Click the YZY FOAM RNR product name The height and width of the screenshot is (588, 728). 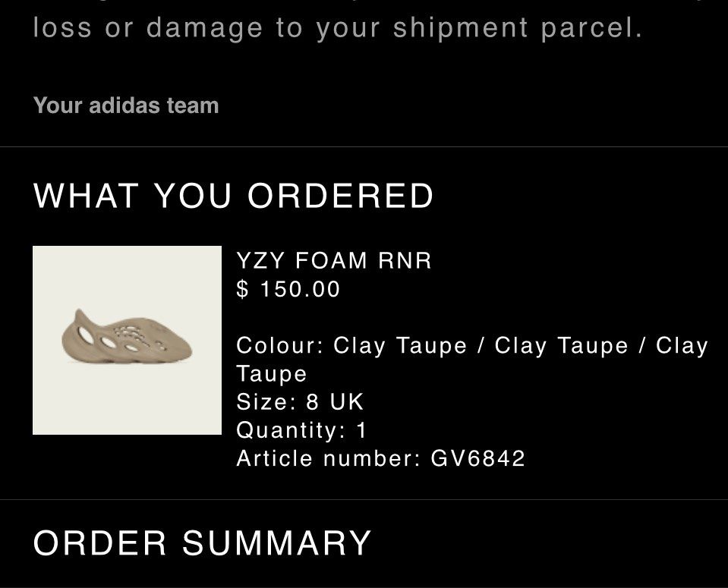[334, 260]
